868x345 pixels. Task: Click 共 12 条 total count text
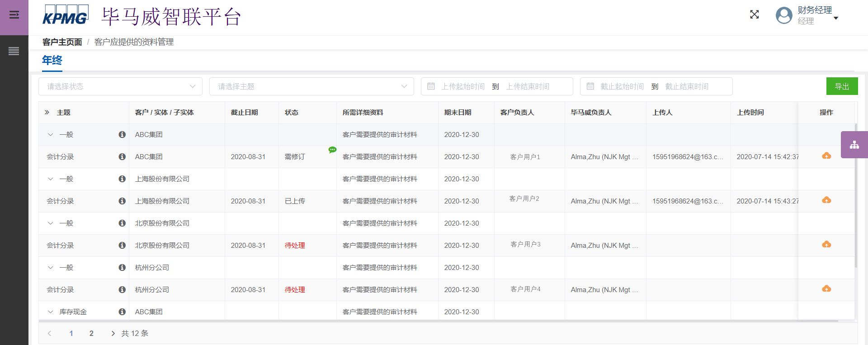click(135, 333)
